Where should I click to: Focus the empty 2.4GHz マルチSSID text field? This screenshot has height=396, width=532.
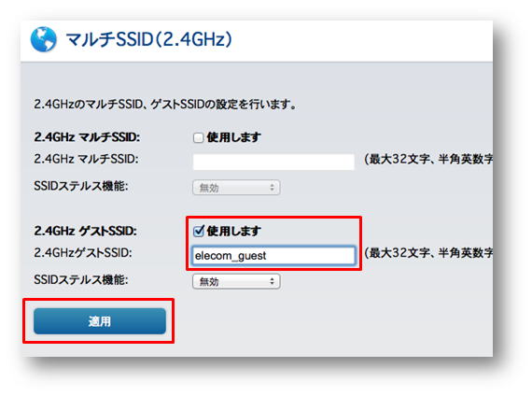point(273,162)
